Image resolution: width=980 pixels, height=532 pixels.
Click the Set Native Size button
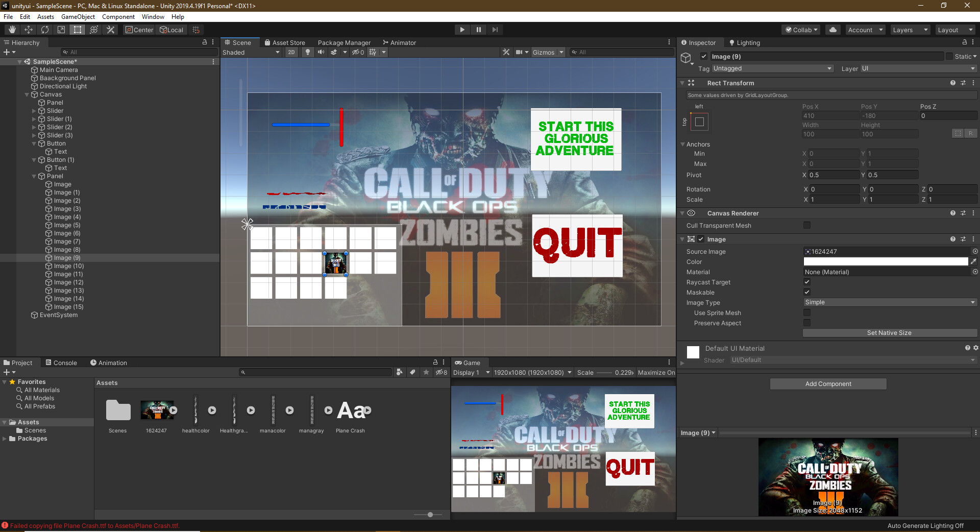coord(889,332)
